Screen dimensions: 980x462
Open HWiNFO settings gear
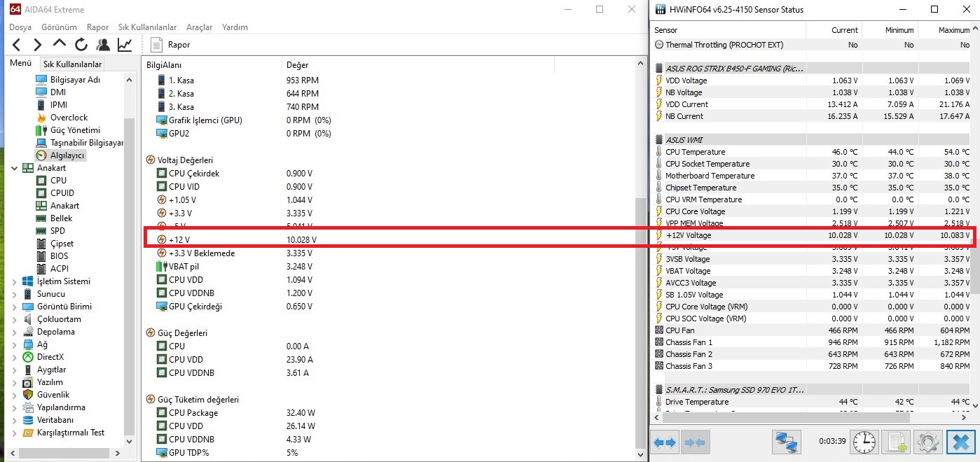point(928,442)
